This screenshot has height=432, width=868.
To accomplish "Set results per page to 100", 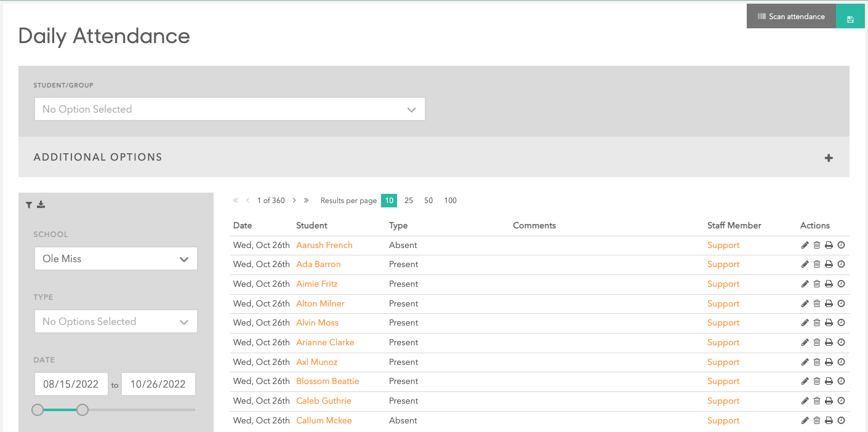I will pos(450,201).
